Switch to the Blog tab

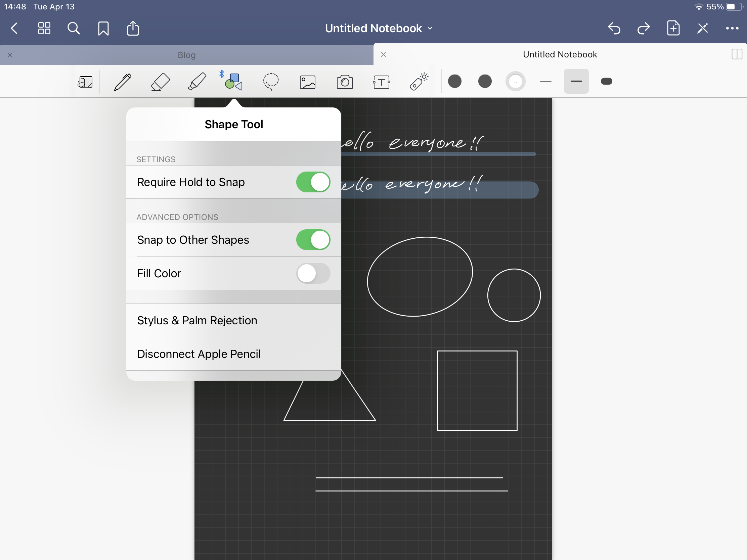186,55
